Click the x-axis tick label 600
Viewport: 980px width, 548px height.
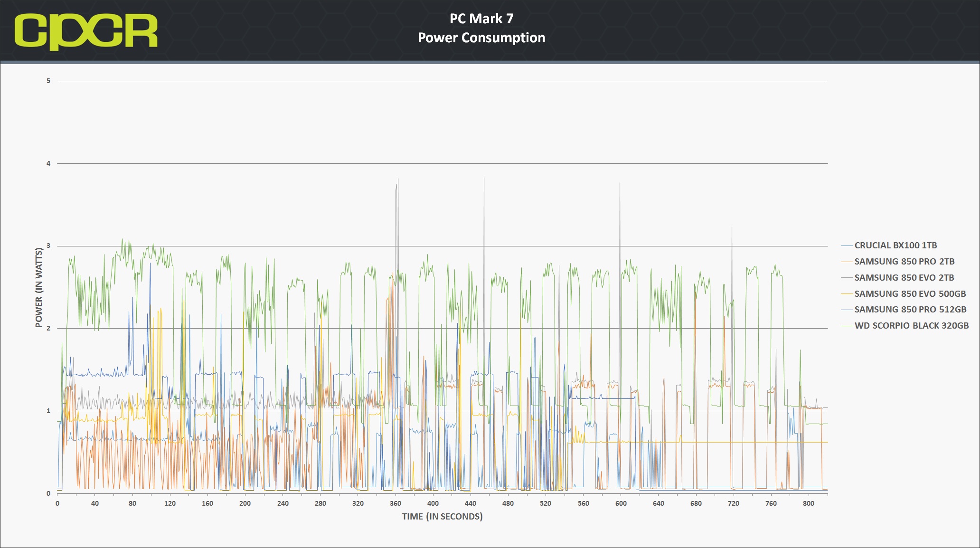[621, 503]
